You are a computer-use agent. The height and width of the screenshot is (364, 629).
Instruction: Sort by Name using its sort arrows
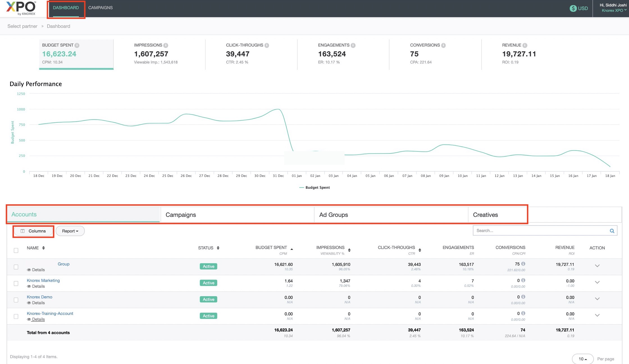[x=44, y=248]
